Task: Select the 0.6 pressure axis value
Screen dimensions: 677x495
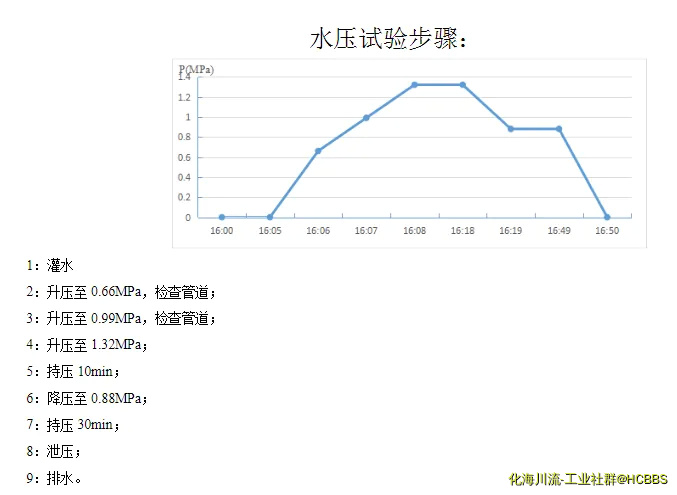Action: [184, 158]
